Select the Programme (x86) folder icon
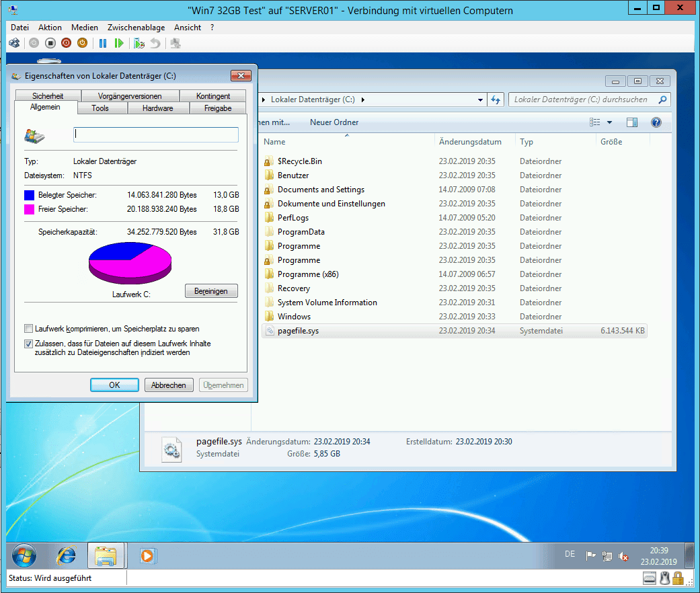 (x=269, y=274)
